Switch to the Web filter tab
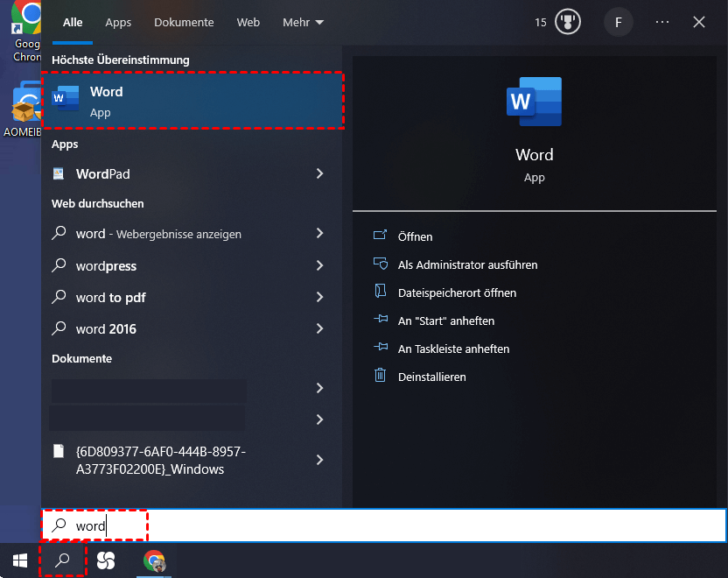728x578 pixels. (248, 22)
